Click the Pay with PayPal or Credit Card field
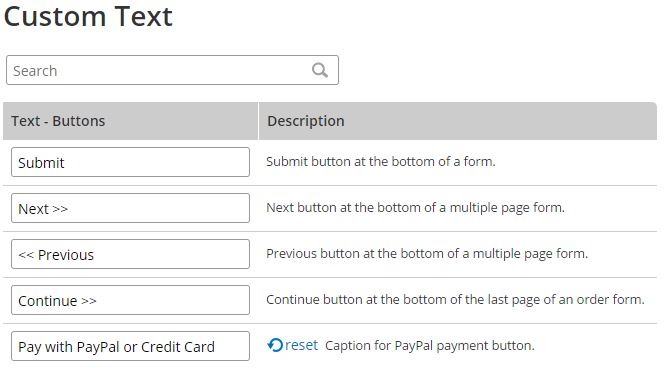The image size is (667, 368). pos(130,346)
